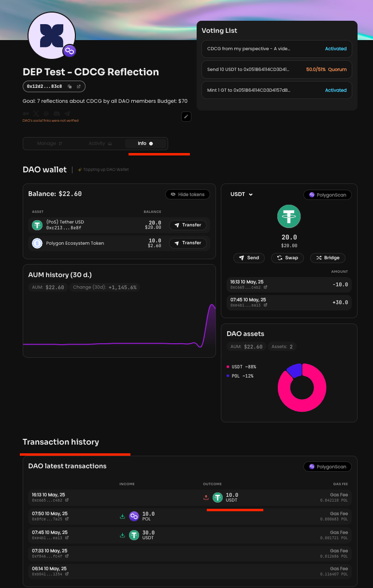The height and width of the screenshot is (588, 373).
Task: Click the X (Twitter) social icon
Action: tap(36, 113)
